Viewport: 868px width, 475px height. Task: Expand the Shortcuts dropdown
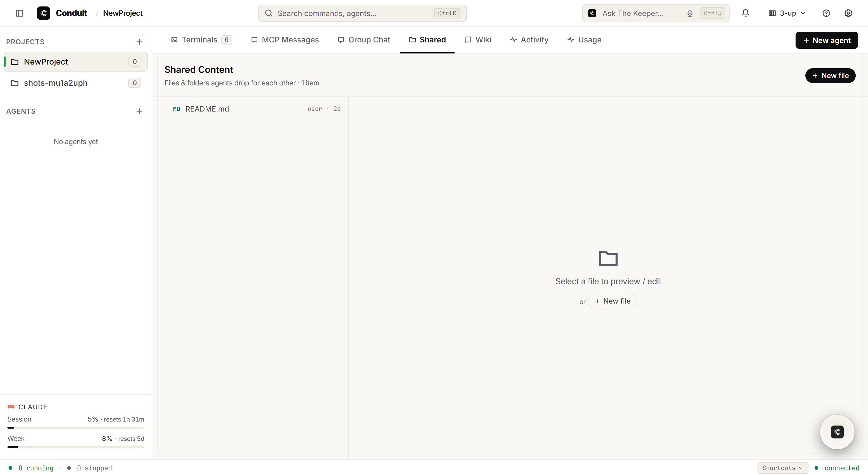[782, 468]
